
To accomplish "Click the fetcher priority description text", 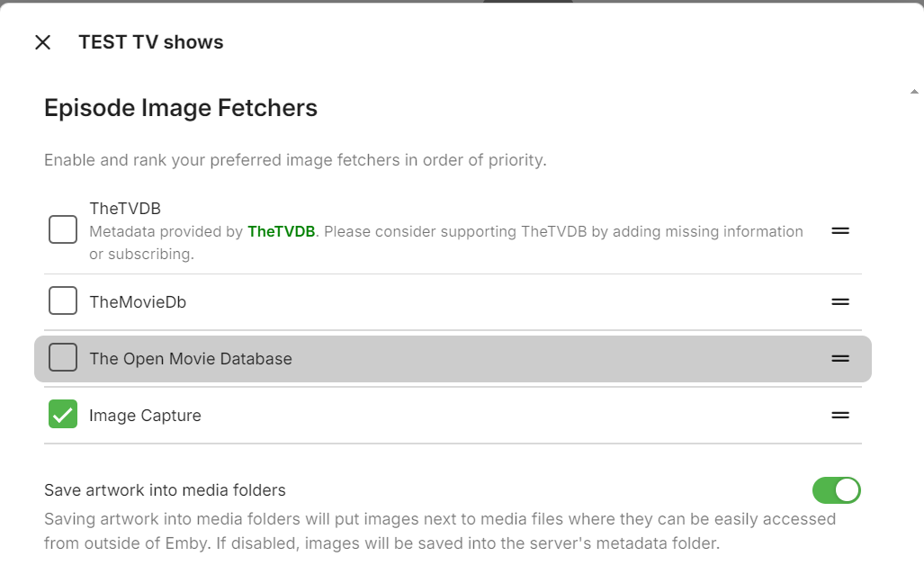I will pyautogui.click(x=295, y=160).
